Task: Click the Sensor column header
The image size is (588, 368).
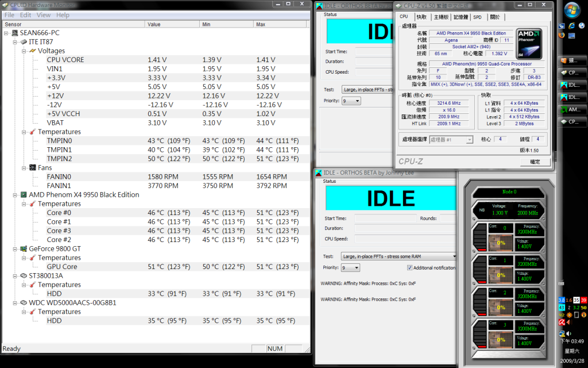Action: pos(73,24)
